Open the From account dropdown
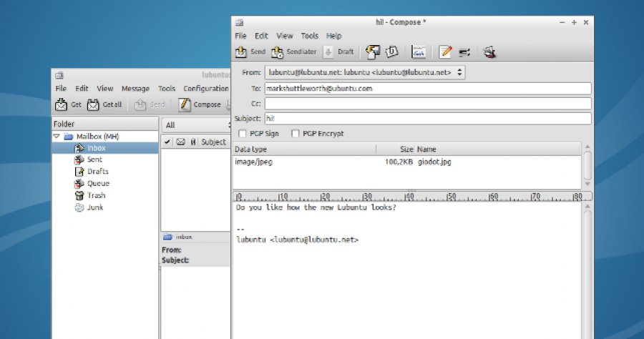This screenshot has height=339, width=644. [365, 72]
